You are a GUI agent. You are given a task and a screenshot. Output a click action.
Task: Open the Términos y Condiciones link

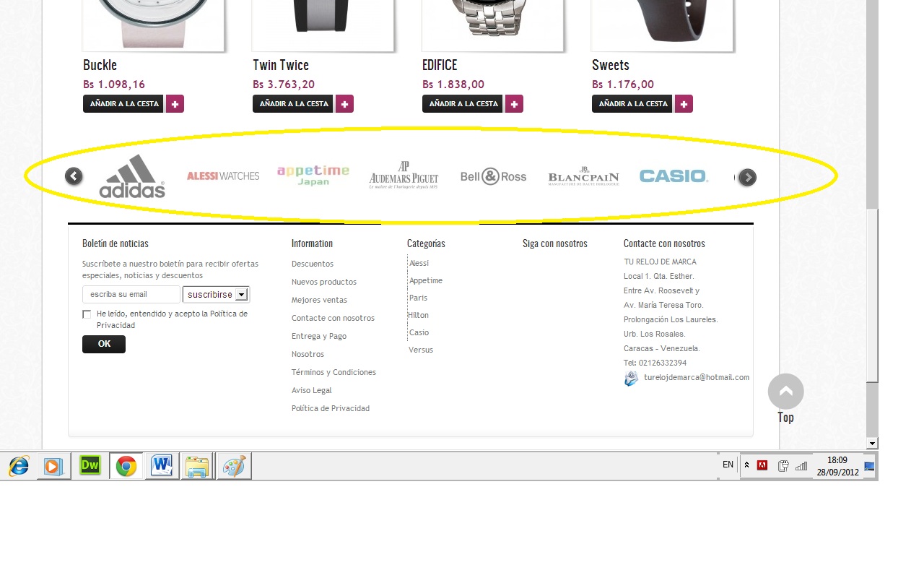[x=334, y=372]
